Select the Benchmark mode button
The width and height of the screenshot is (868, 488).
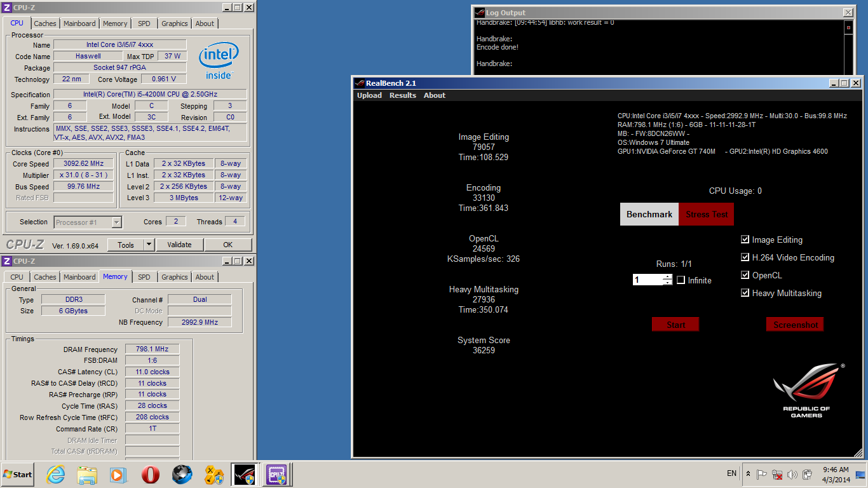649,214
